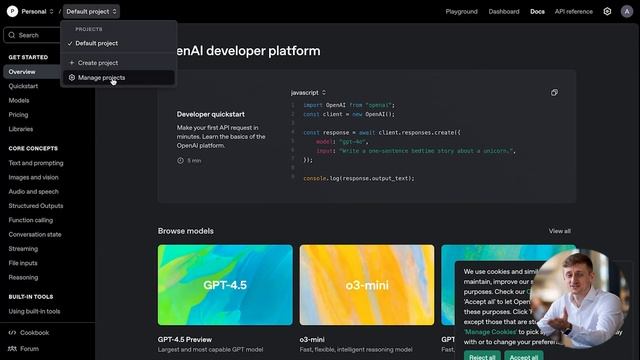Open the o3-mini model card image

pyautogui.click(x=367, y=285)
